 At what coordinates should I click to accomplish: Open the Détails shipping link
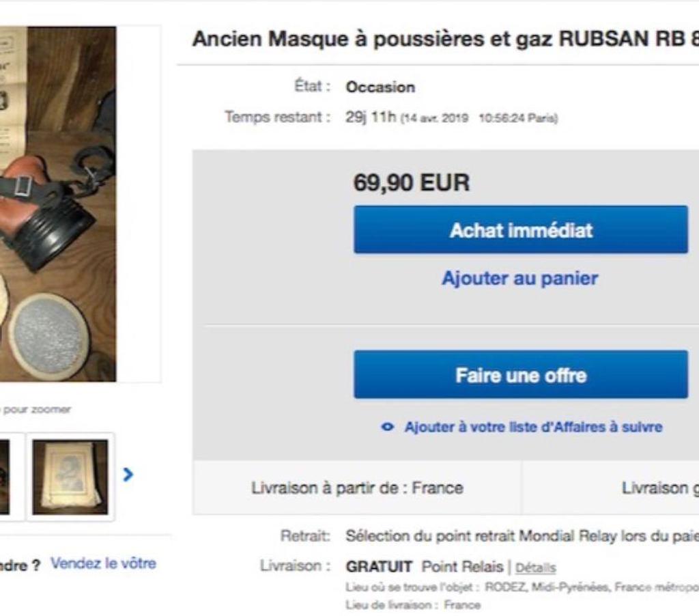535,568
